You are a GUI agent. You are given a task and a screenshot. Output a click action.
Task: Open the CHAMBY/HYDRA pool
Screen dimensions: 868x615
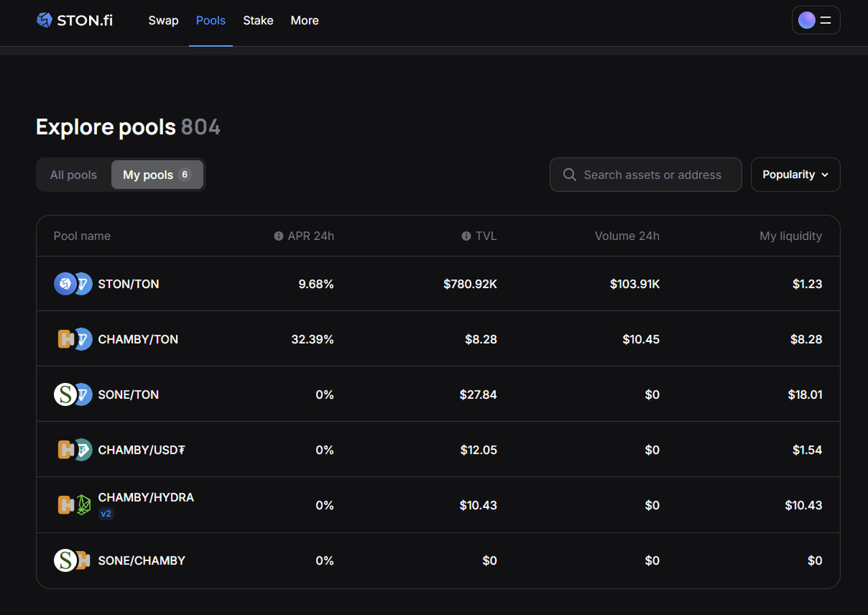click(438, 505)
